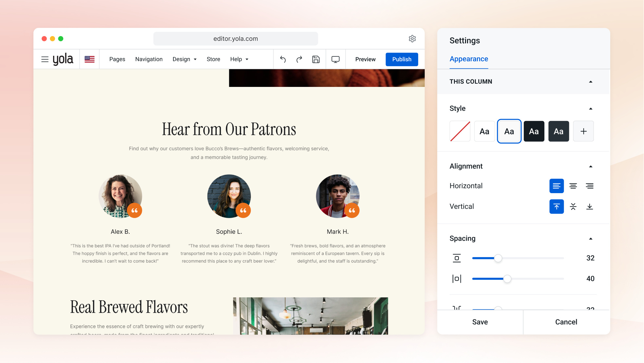Select center horizontal alignment

click(573, 186)
